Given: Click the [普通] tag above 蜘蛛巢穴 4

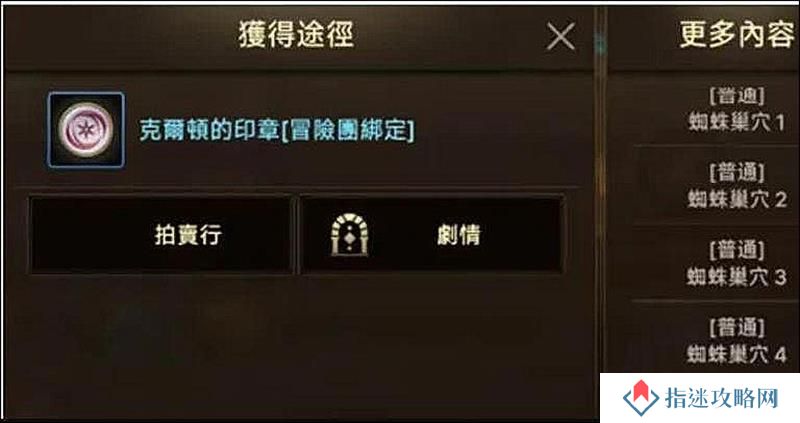Looking at the screenshot, I should tap(736, 328).
